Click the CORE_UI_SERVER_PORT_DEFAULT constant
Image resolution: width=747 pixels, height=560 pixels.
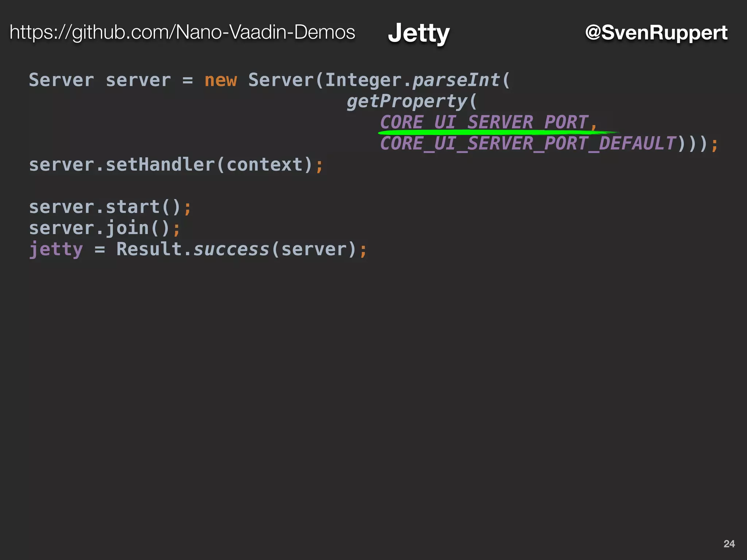tap(527, 143)
